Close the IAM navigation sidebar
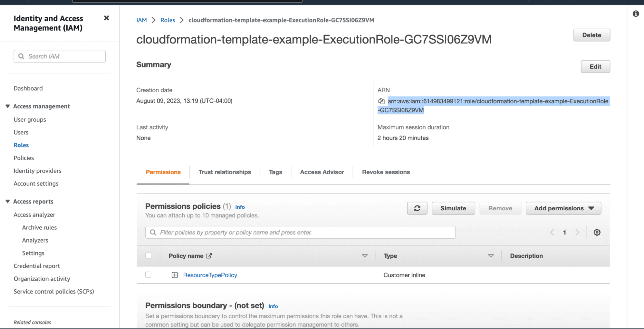The width and height of the screenshot is (644, 329). (106, 18)
